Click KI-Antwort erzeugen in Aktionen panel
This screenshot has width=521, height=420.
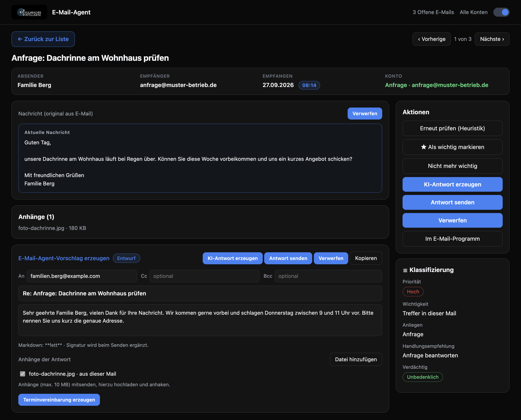452,184
